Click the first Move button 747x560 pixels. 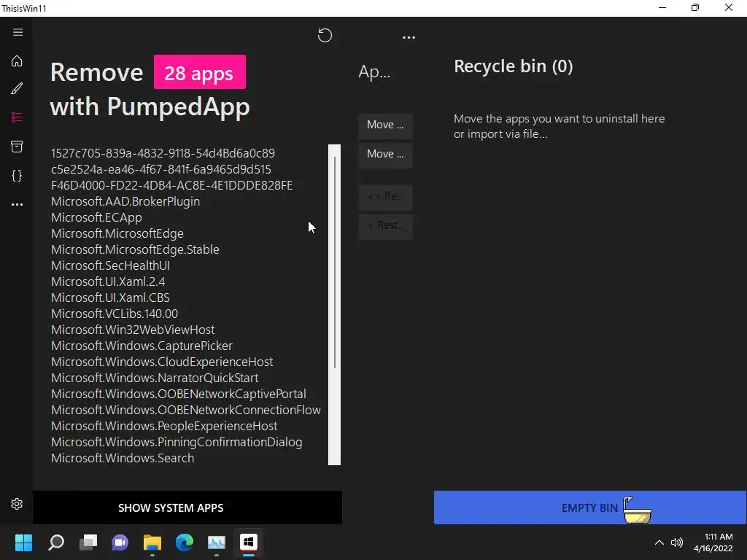[x=385, y=125]
